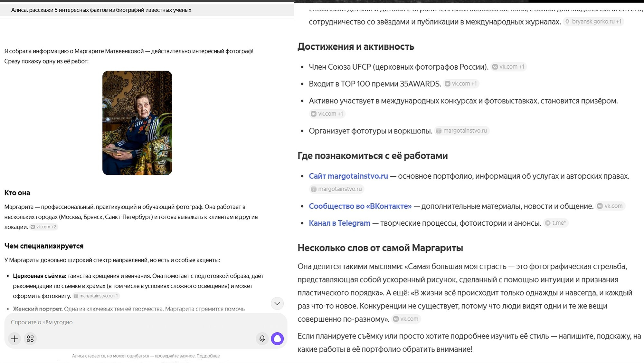Screen dimensions: 644x363
Task: Open the 't.me*' source chip
Action: pos(556,223)
